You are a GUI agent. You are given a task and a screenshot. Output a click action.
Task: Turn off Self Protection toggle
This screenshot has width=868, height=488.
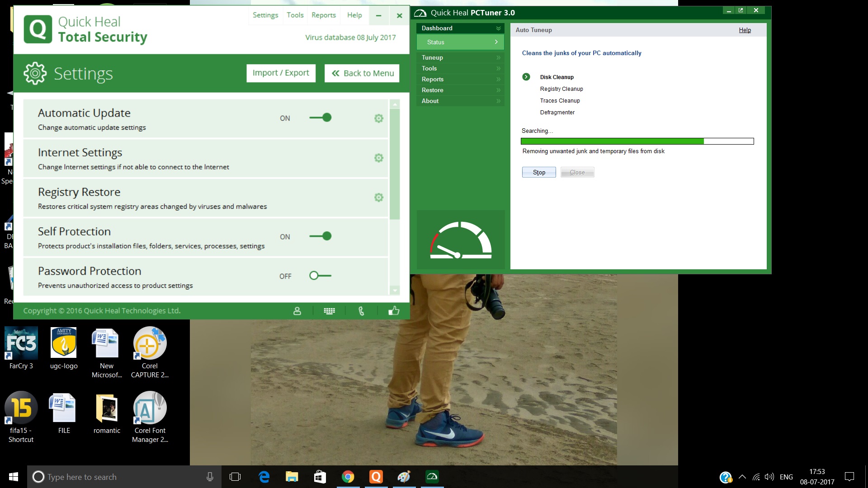click(x=321, y=236)
